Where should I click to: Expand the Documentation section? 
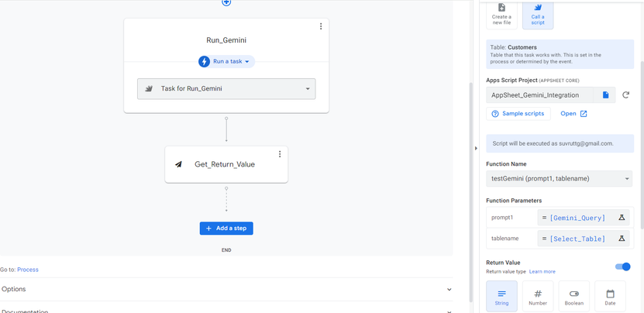click(x=226, y=309)
